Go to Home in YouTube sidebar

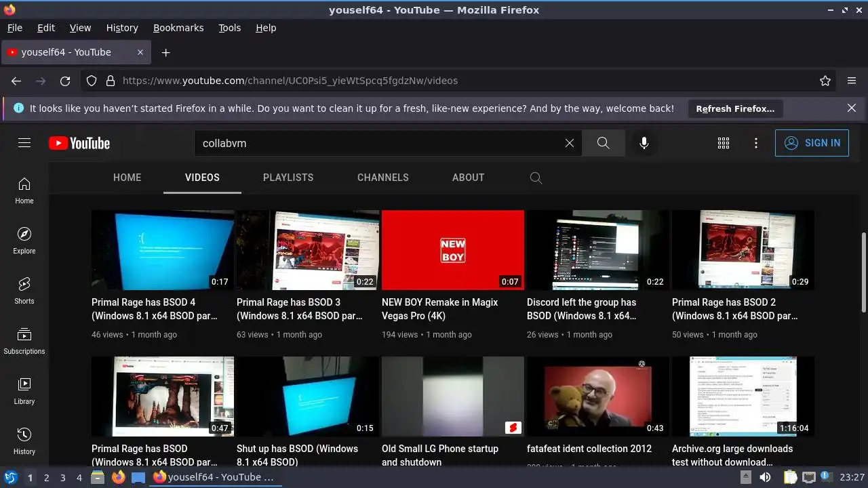click(x=24, y=190)
